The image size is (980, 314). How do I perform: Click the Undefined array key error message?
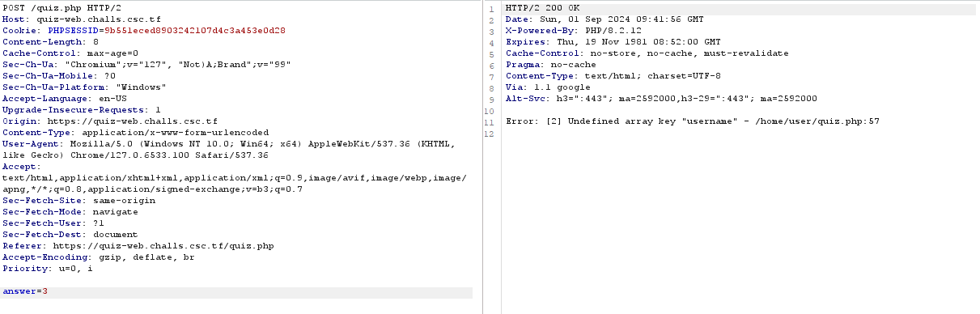tap(692, 121)
